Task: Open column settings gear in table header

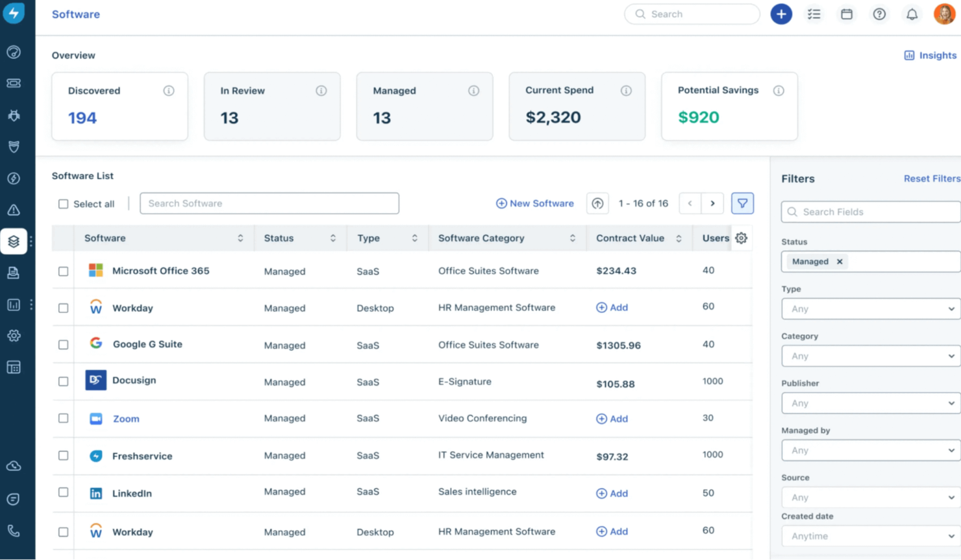Action: pos(741,238)
